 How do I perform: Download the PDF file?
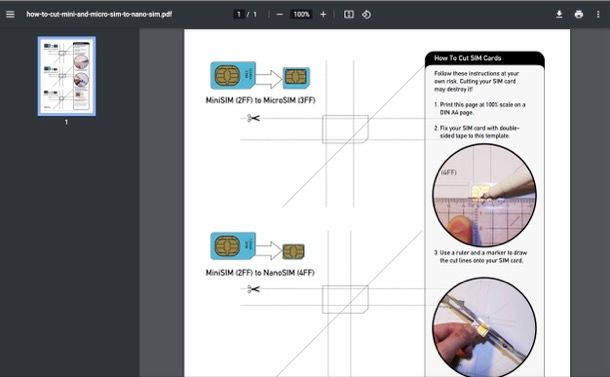click(559, 14)
